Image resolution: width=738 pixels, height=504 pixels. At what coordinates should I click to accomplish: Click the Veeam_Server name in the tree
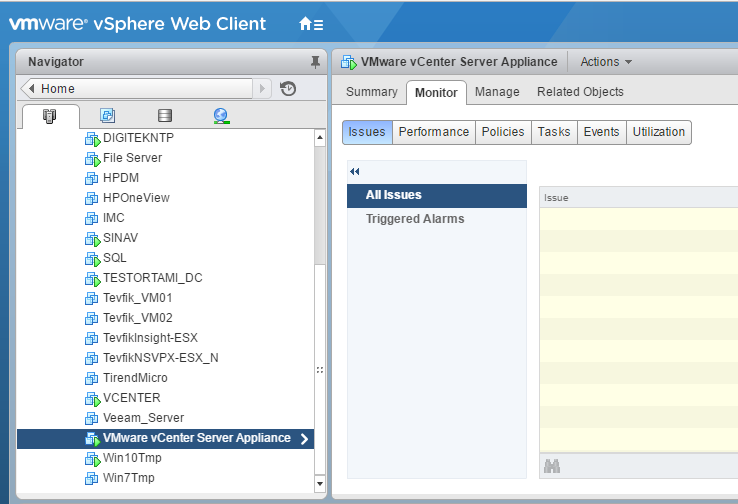(144, 418)
